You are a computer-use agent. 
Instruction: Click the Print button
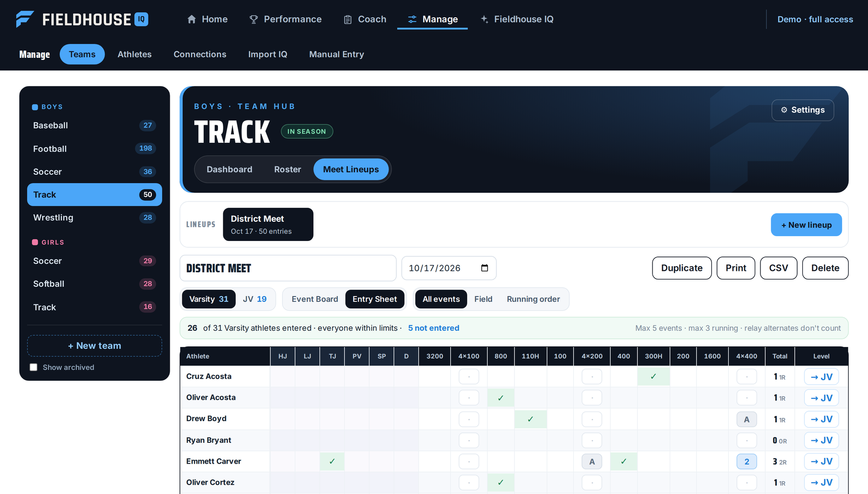click(736, 268)
